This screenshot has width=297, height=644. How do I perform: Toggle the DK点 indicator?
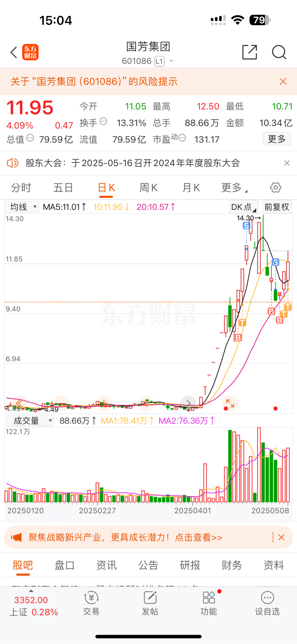pyautogui.click(x=244, y=207)
